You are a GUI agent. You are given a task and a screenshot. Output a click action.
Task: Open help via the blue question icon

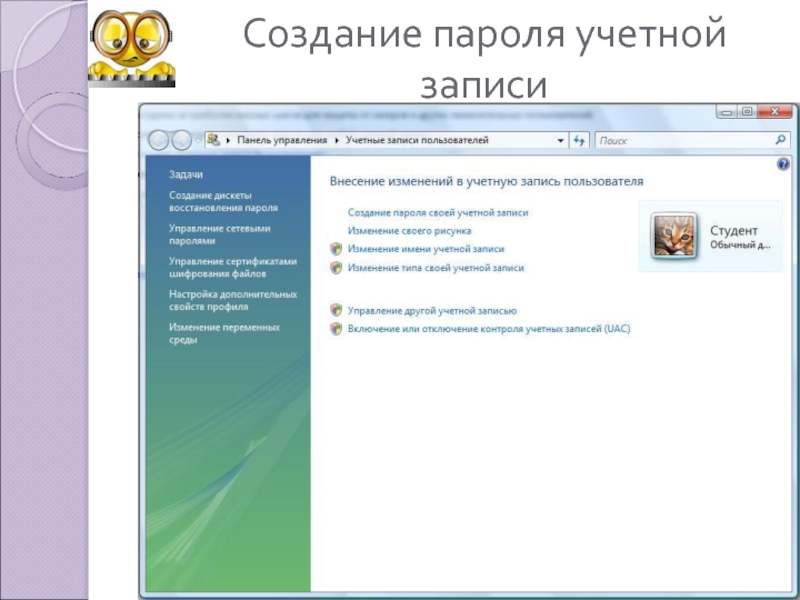[x=783, y=164]
